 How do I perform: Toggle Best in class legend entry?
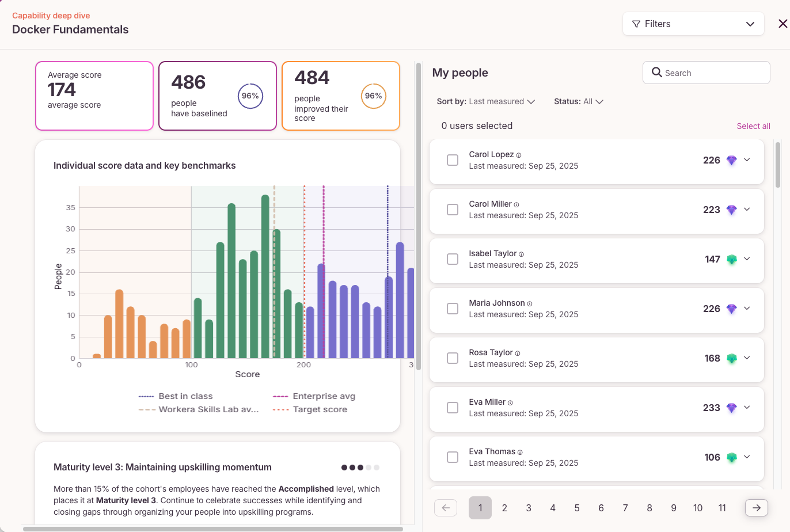point(176,396)
